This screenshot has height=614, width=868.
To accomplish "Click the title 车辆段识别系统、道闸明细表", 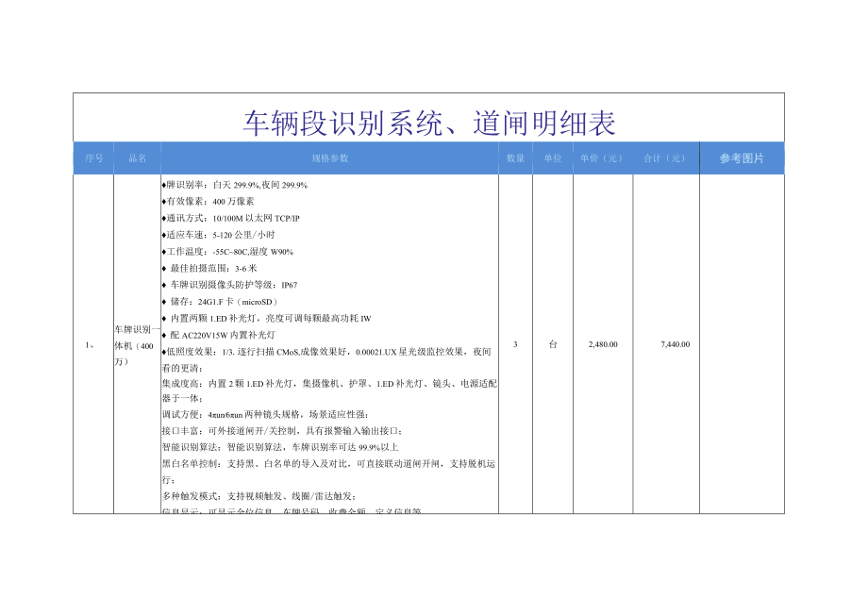I will [427, 124].
